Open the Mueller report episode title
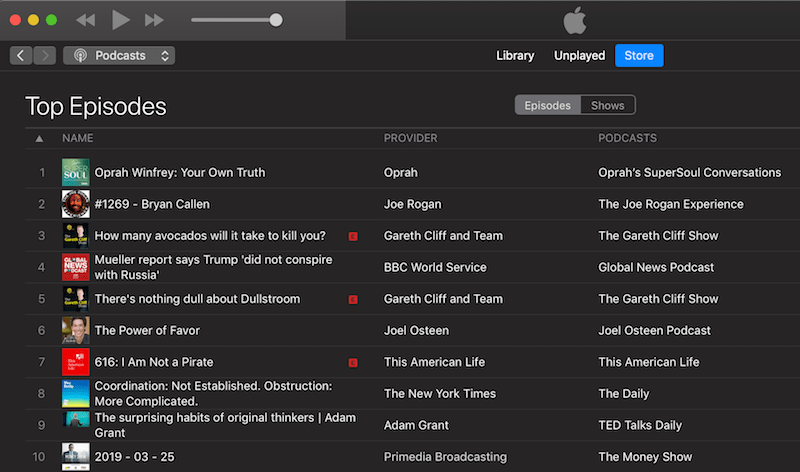Image resolution: width=800 pixels, height=472 pixels. click(x=213, y=267)
